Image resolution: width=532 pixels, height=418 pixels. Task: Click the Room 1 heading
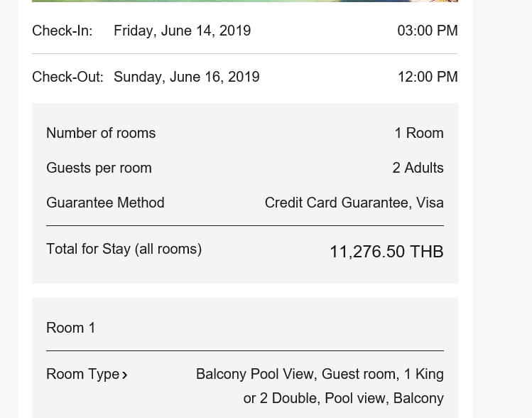(x=70, y=328)
